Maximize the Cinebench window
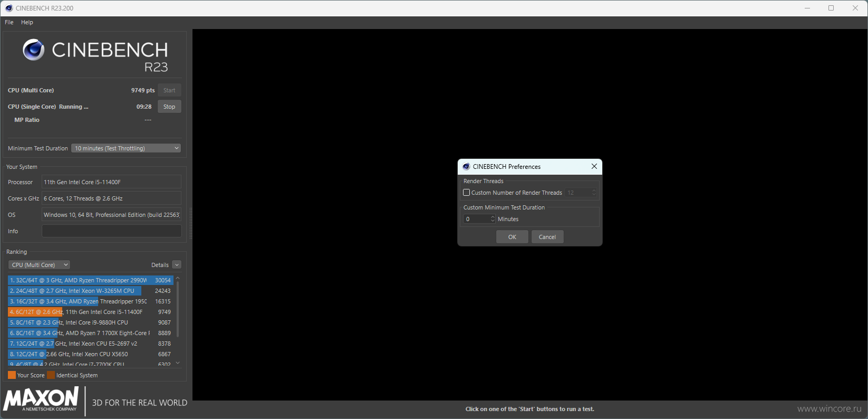Image resolution: width=868 pixels, height=419 pixels. [x=831, y=8]
